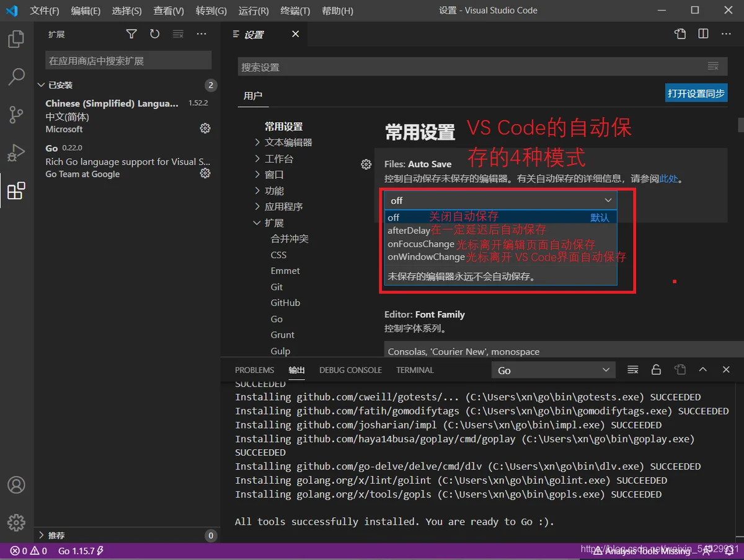Open editor more actions menu

click(726, 34)
